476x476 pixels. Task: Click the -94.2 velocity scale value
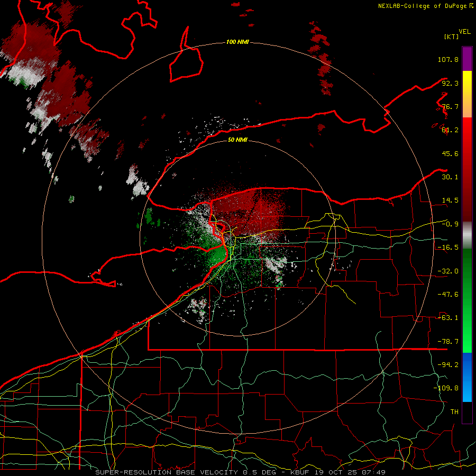448,365
